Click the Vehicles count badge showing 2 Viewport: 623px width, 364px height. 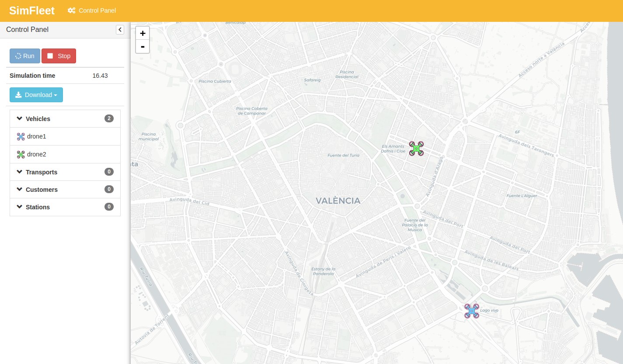[x=109, y=118]
